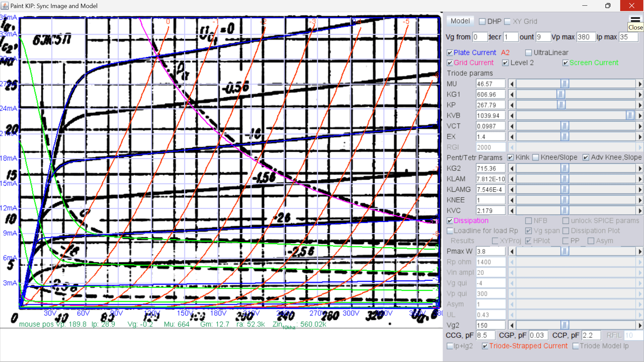The image size is (644, 362).
Task: Click the Vg2 slider right arrow
Action: tap(640, 325)
